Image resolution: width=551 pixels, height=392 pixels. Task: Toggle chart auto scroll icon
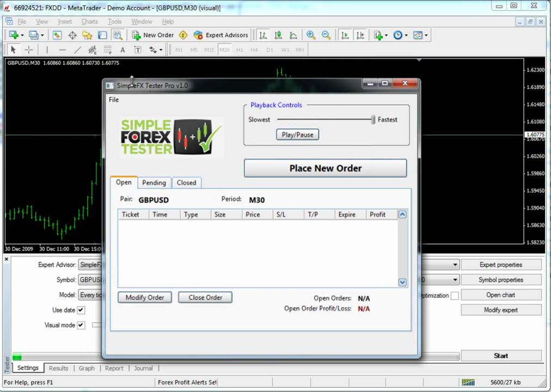coord(345,35)
